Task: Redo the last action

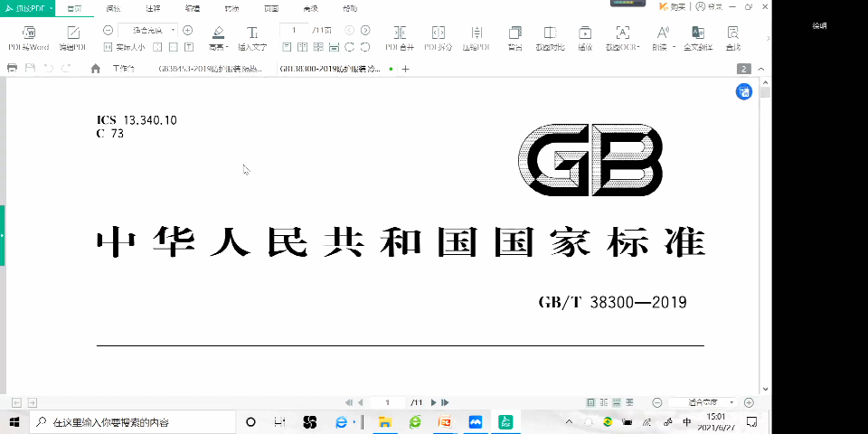Action: pos(66,68)
